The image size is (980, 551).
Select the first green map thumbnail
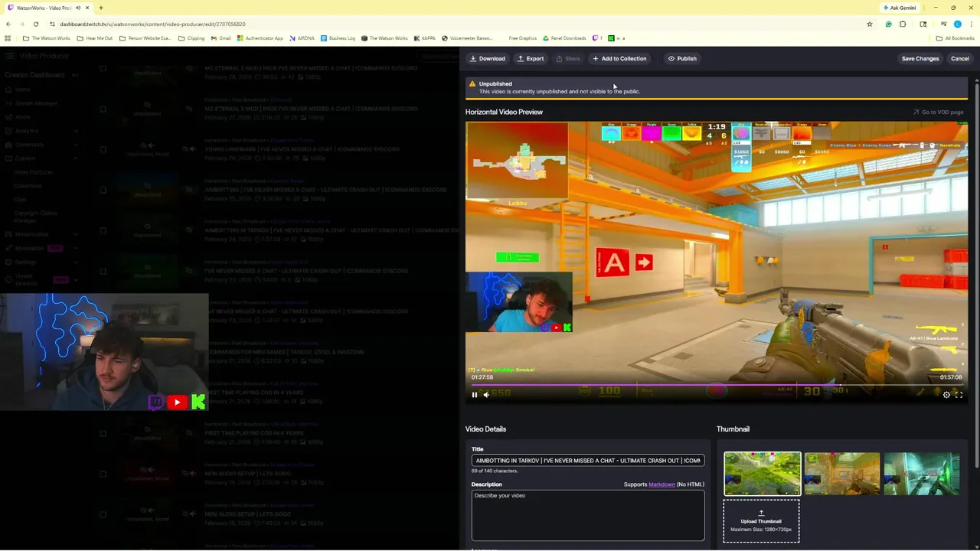[x=762, y=473]
